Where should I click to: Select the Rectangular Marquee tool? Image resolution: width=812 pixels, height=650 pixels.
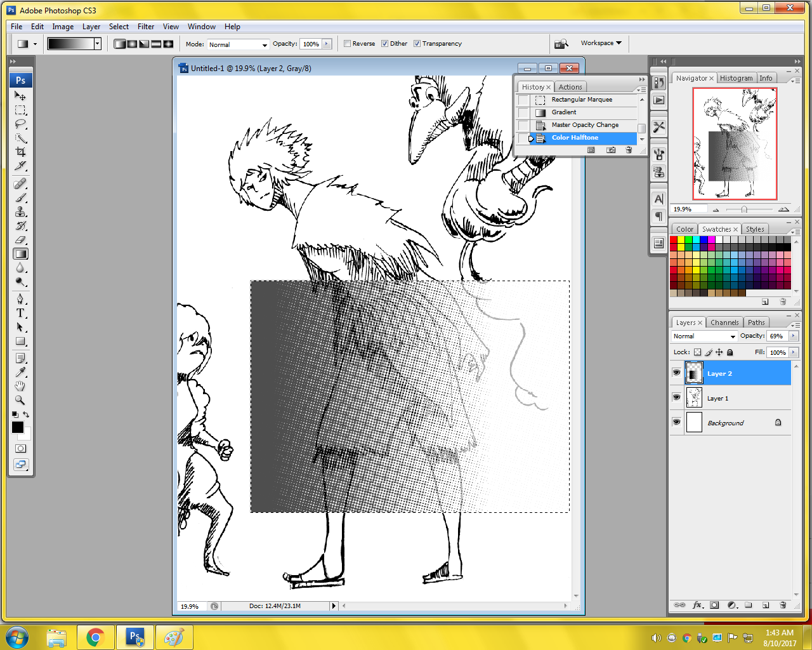[20, 110]
